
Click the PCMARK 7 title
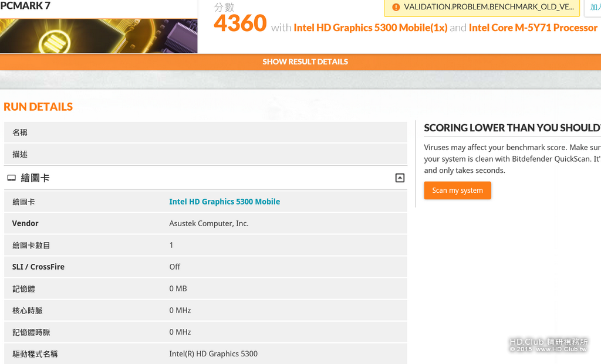point(25,5)
